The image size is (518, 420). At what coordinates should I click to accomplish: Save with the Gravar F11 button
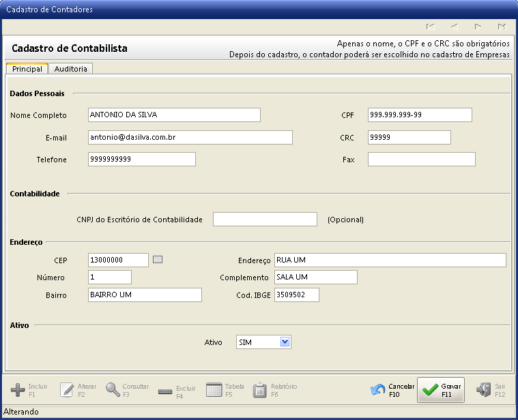(441, 390)
